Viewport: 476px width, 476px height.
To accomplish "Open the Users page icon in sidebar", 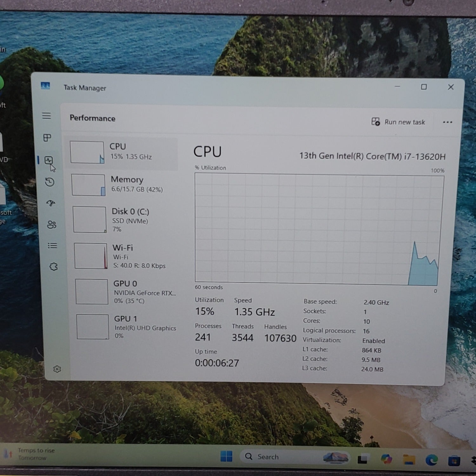I will pos(52,225).
